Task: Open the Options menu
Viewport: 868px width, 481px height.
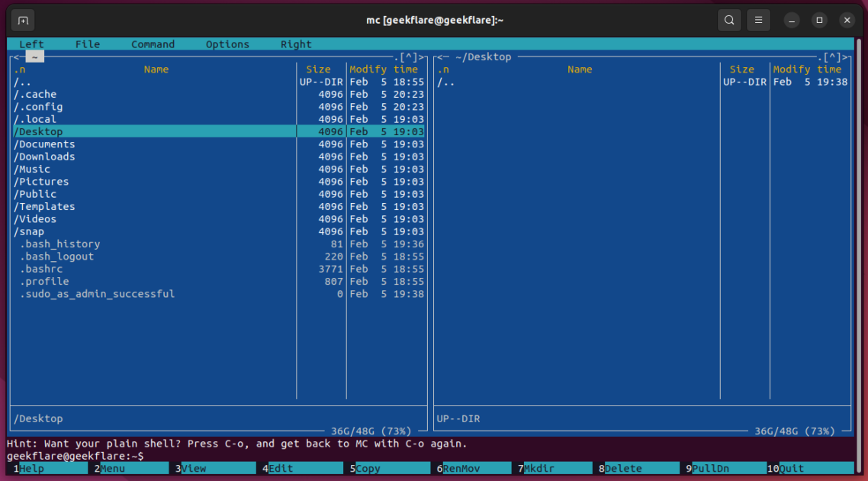Action: 227,44
